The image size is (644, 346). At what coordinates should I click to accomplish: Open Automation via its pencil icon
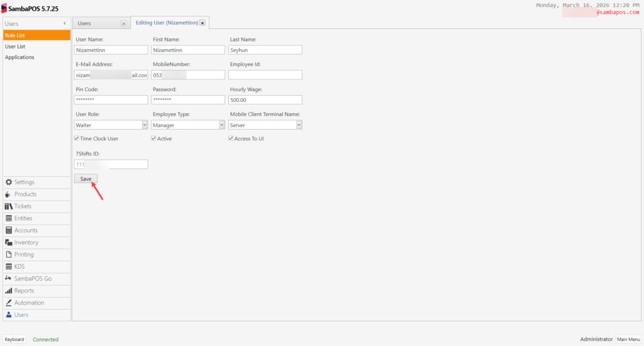[9, 303]
